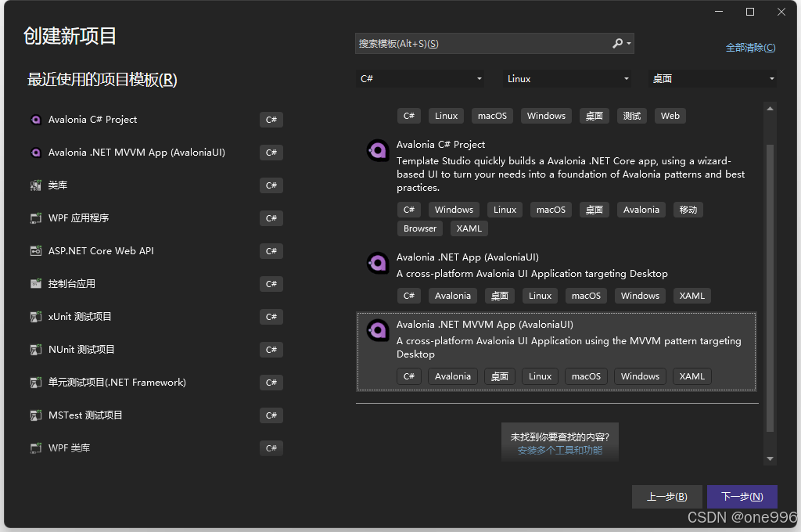Open the C# language filter dropdown
Screen dimensions: 801x532
420,79
